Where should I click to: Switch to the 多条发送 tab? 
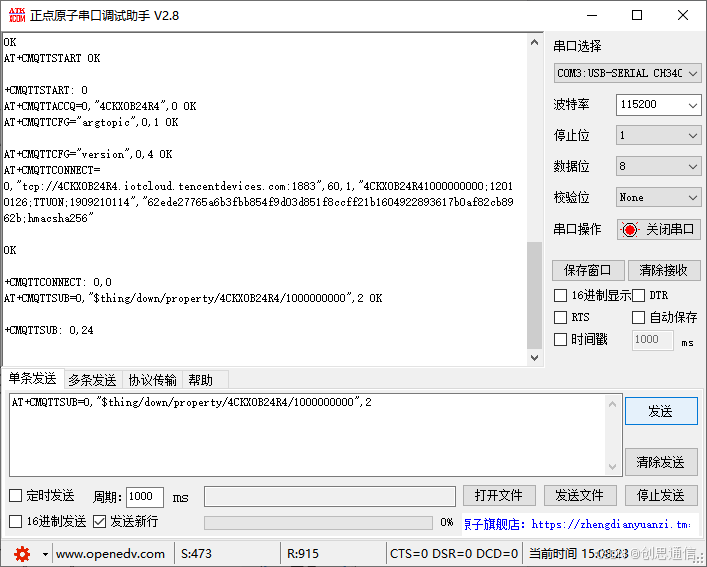point(92,380)
